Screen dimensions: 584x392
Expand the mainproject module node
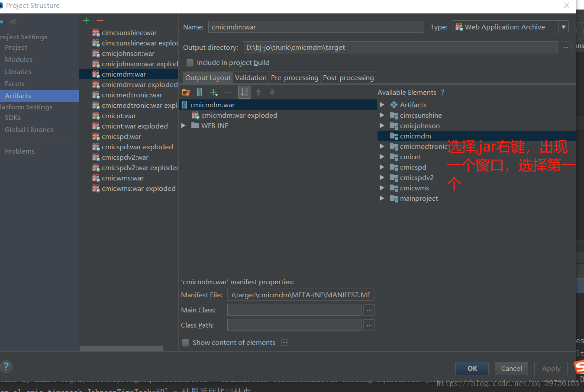point(382,198)
